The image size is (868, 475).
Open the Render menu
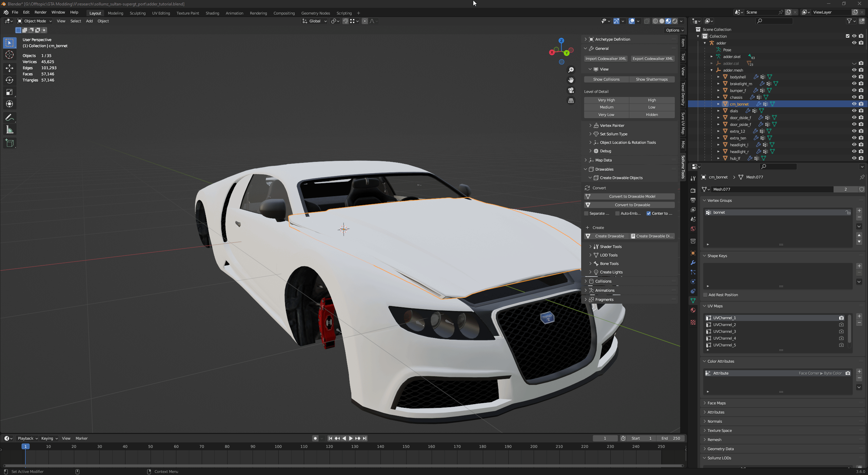40,12
